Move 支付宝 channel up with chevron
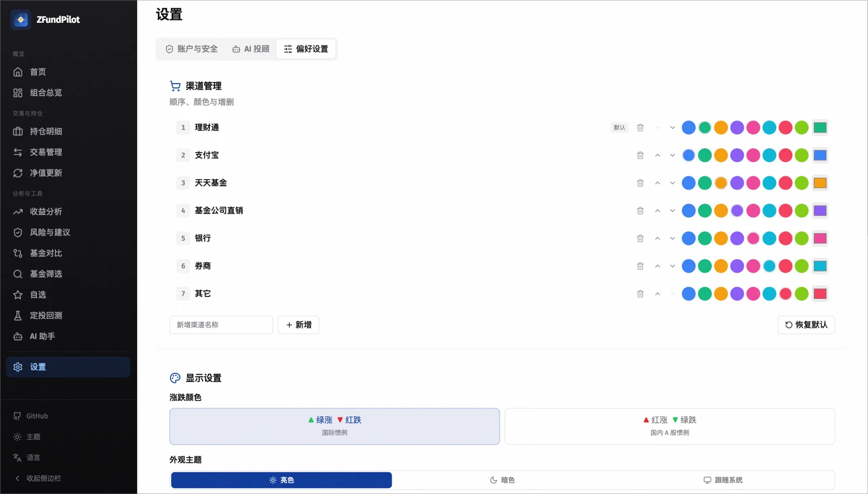Screen dimensions: 868x494 click(658, 155)
